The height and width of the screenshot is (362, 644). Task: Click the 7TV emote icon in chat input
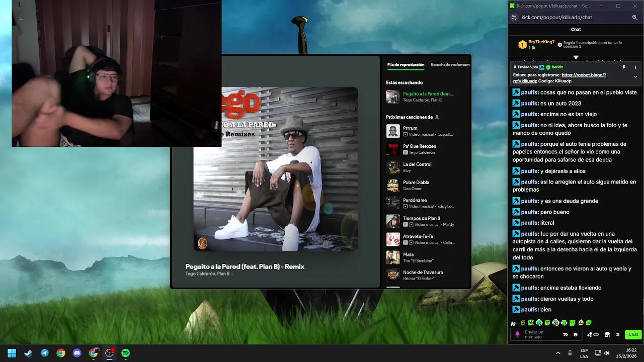[x=566, y=335]
